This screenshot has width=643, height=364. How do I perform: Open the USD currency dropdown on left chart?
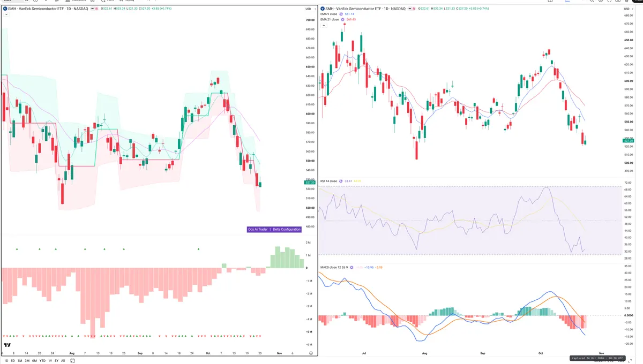[311, 9]
